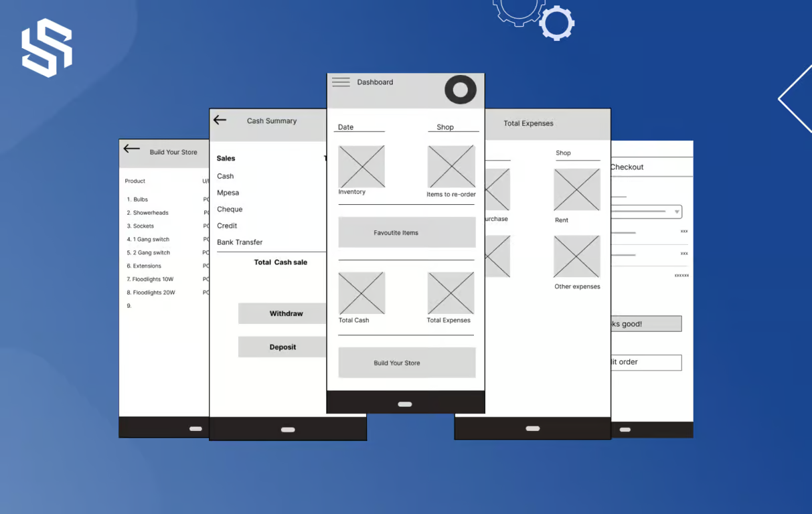Tap the Withdraw button
The height and width of the screenshot is (514, 812).
[x=282, y=314]
